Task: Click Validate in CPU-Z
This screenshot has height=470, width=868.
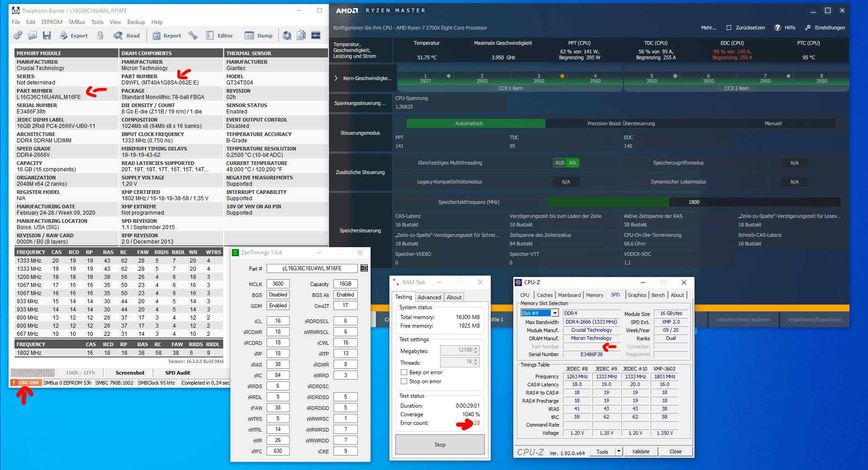Action: tap(641, 451)
